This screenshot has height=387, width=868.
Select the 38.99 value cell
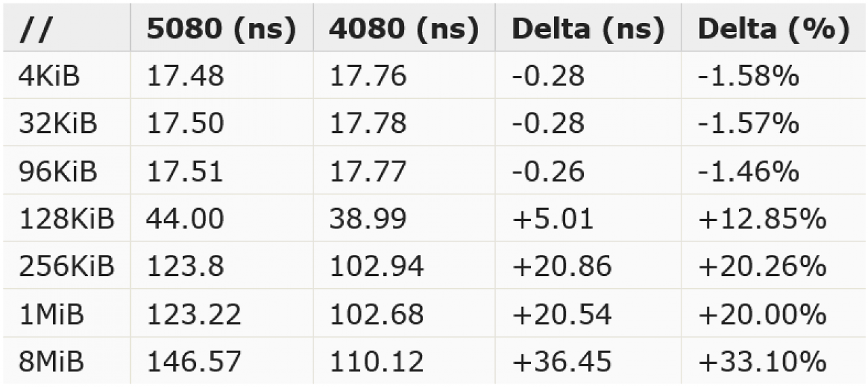point(403,218)
